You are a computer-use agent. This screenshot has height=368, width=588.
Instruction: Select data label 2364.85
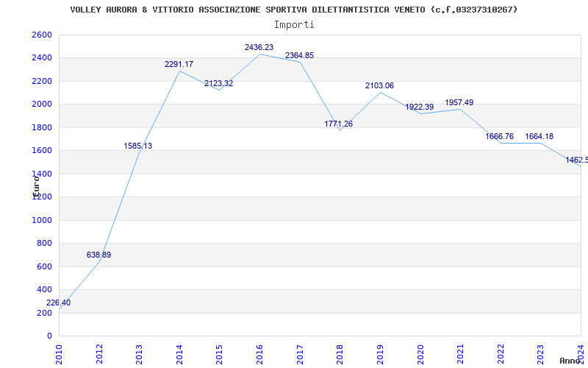point(300,56)
